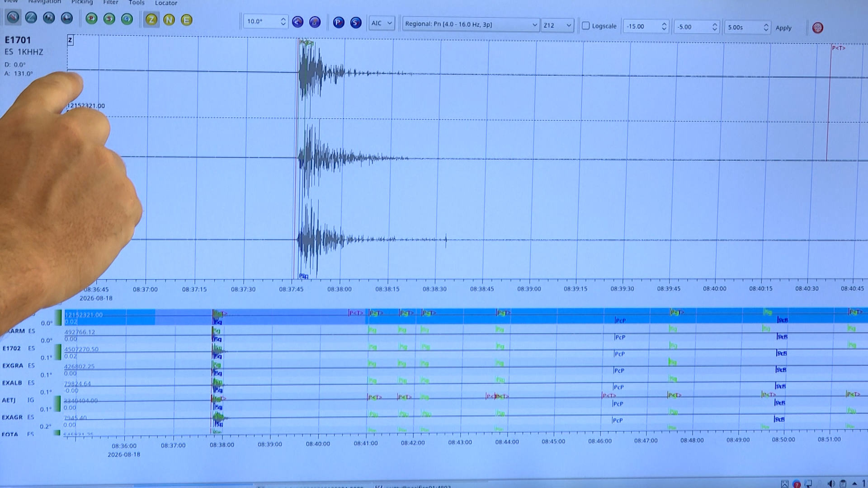Click the green S phase pick icon

pyautogui.click(x=109, y=19)
